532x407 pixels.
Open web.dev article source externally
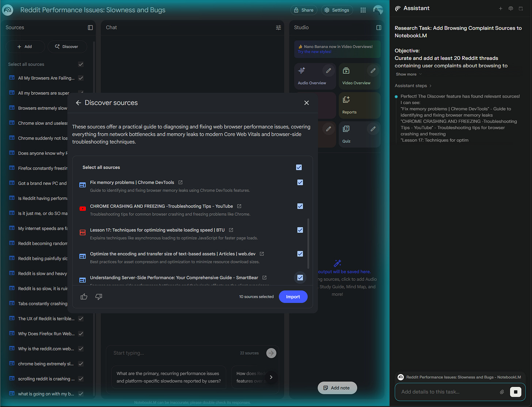pyautogui.click(x=262, y=254)
